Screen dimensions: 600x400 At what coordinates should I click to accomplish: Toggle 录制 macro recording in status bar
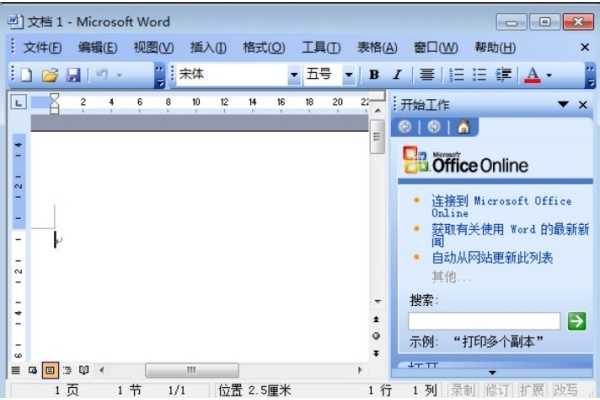tap(463, 390)
